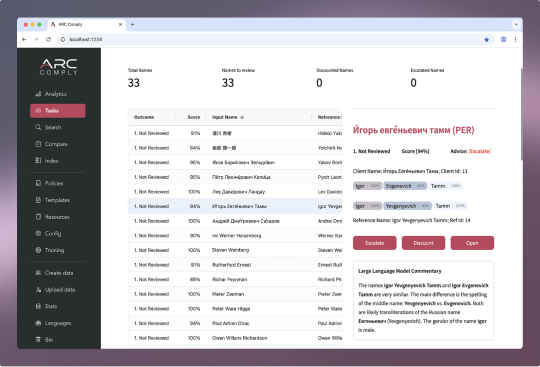Click the page vertical scrollbar
Screen dimensions: 540x367
point(521,114)
